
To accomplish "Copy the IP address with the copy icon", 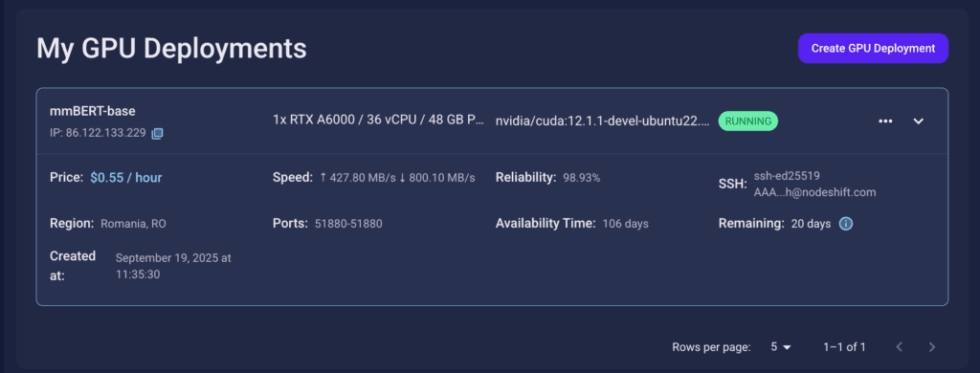I will pyautogui.click(x=158, y=133).
